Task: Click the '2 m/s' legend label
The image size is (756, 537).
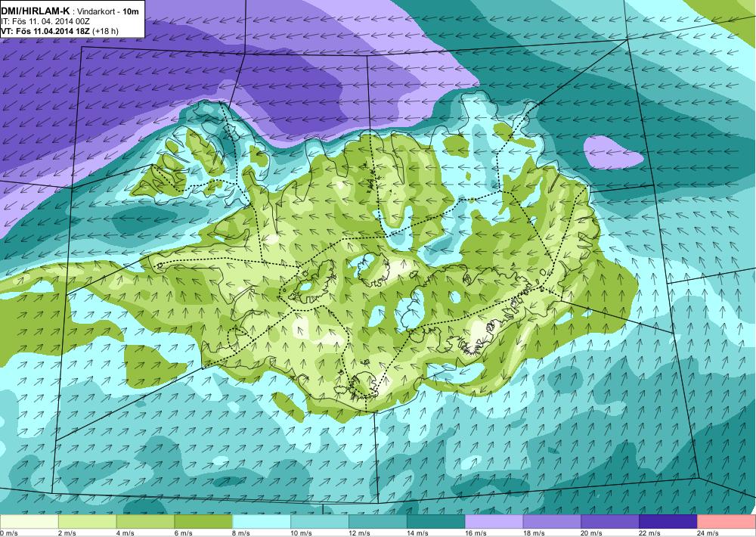Action: pyautogui.click(x=67, y=532)
